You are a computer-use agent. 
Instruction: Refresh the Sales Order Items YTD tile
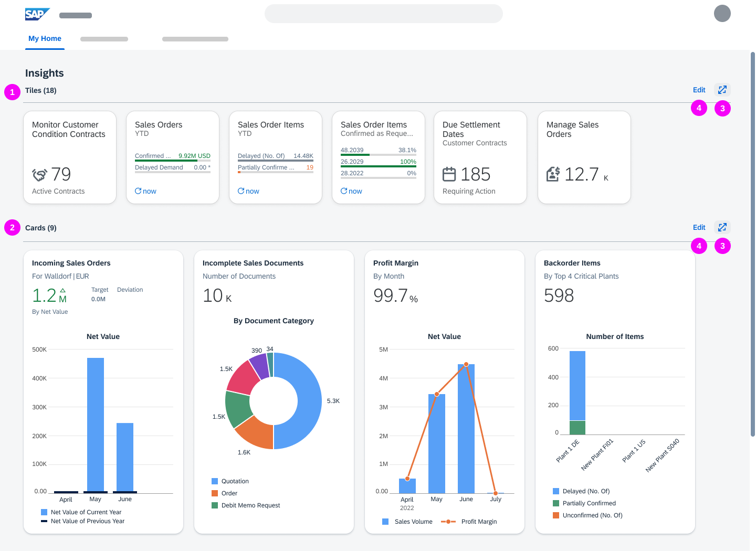click(x=248, y=191)
